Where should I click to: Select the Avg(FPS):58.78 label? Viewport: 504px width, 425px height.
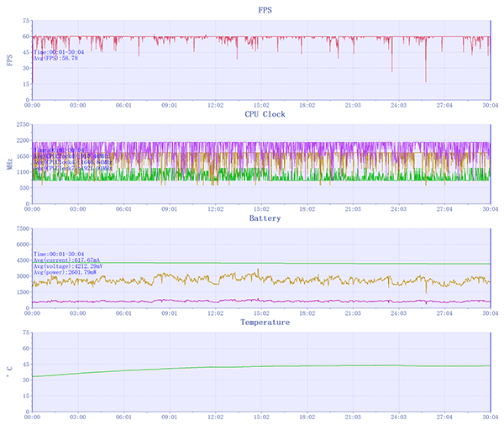pos(55,58)
